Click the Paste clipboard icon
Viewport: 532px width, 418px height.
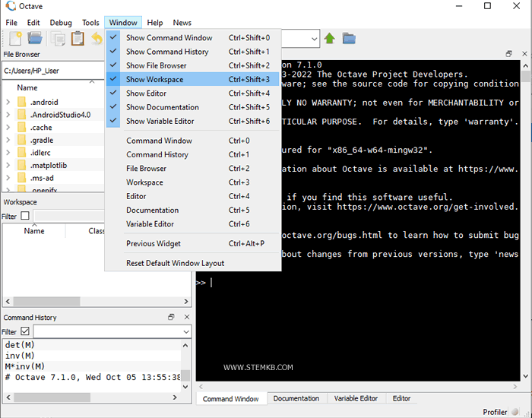pos(78,38)
